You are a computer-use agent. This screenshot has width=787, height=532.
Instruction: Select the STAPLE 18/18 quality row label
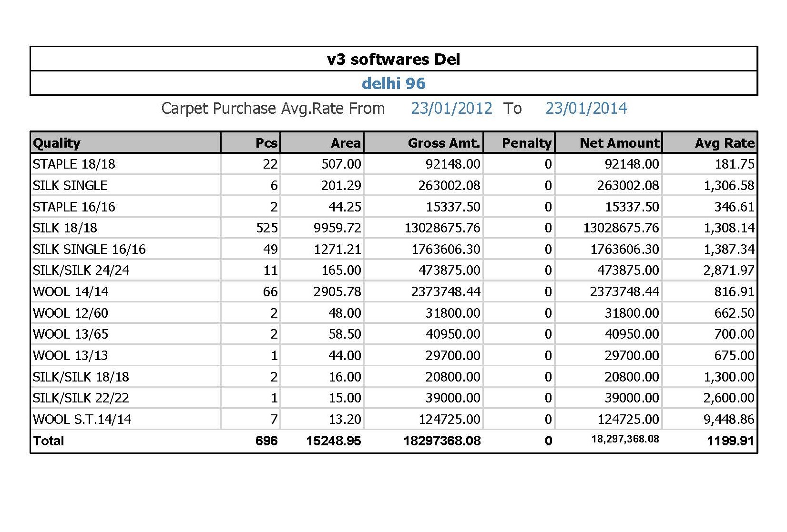pos(74,164)
